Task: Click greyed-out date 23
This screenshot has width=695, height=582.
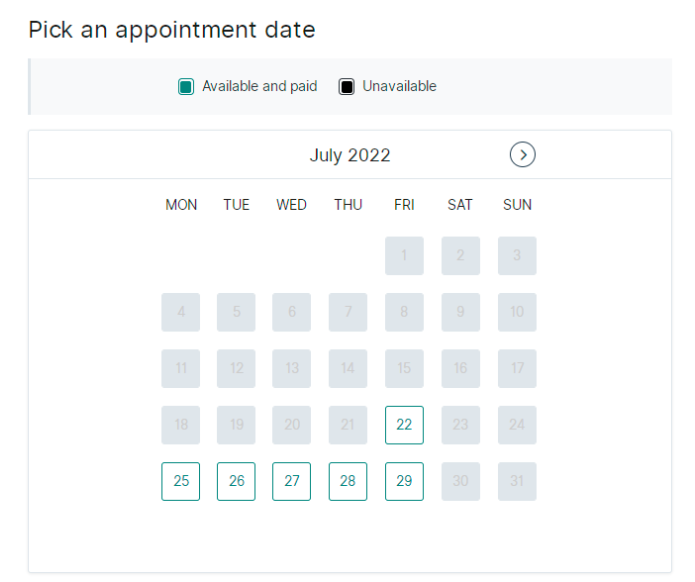Action: (461, 425)
